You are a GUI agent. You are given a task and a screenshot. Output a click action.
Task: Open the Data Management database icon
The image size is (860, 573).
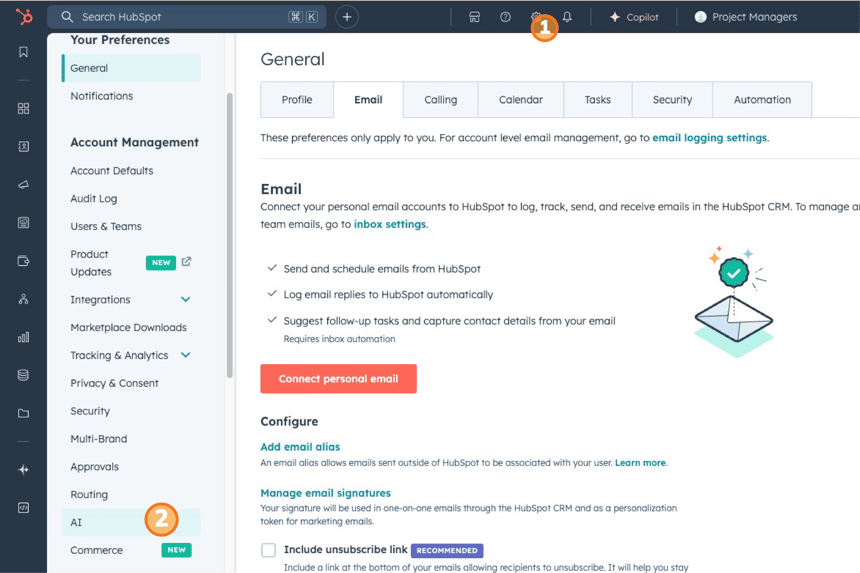[x=23, y=375]
